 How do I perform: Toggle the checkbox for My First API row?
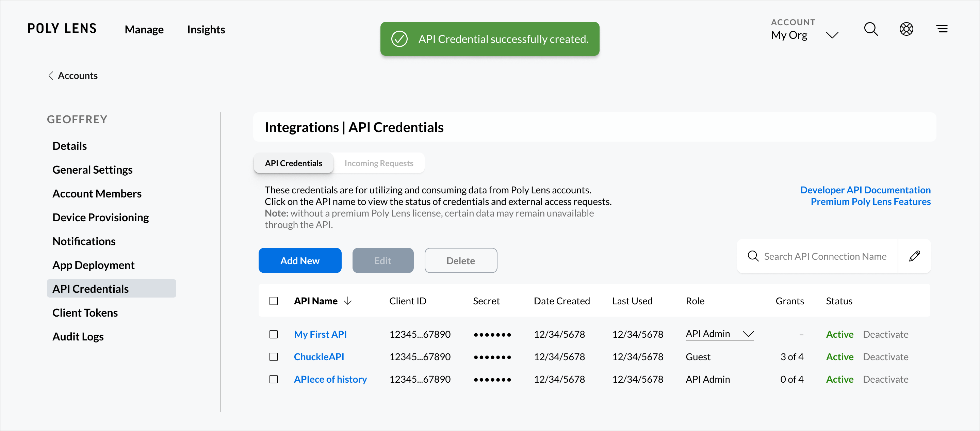[274, 334]
